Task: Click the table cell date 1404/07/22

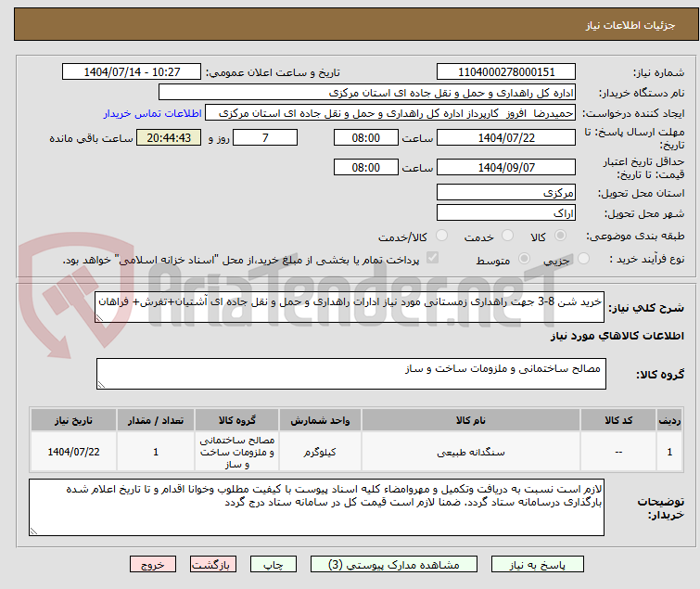Action: [x=73, y=452]
